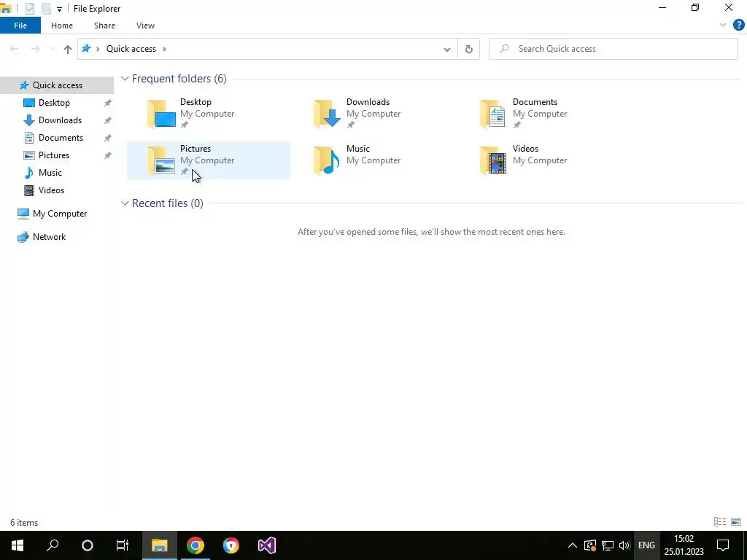Open Customize Quick Access Toolbar dropdown

click(x=59, y=9)
